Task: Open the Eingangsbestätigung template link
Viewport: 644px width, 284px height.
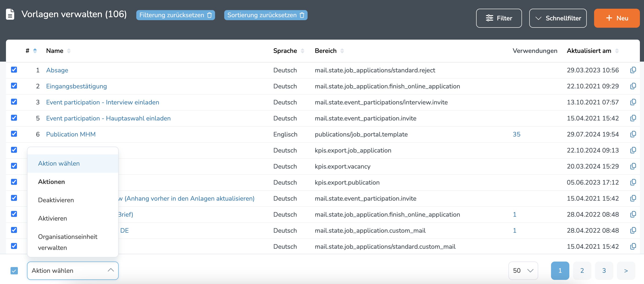Action: [76, 86]
